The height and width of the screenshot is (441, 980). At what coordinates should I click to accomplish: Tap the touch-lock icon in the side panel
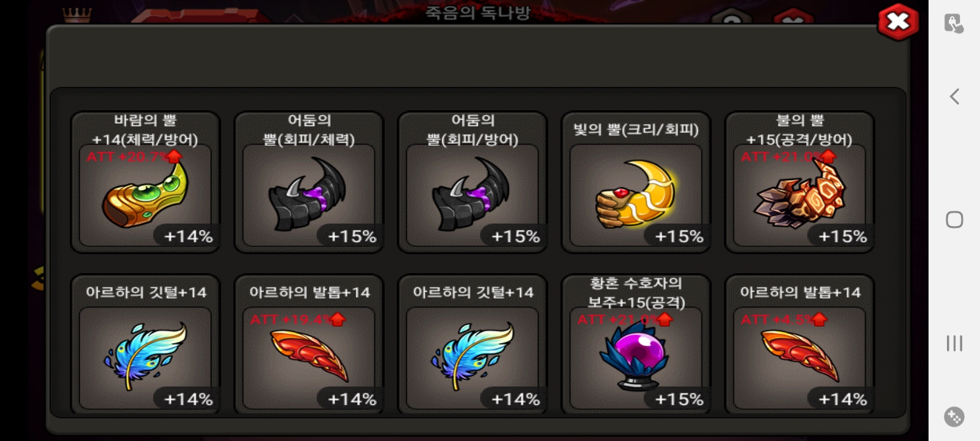[954, 23]
